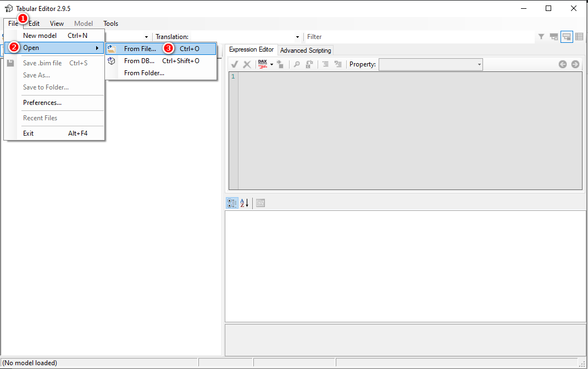Click the comment lines icon

coord(325,64)
